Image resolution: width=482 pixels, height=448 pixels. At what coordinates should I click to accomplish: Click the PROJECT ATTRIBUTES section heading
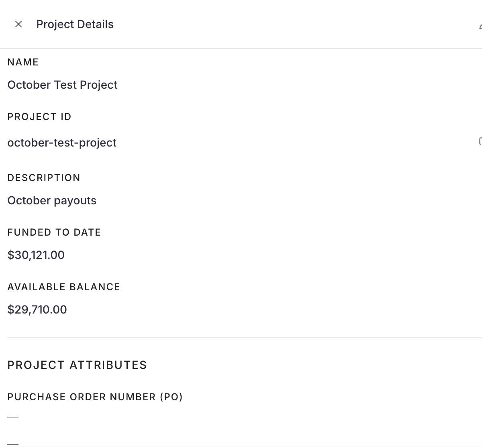pos(77,365)
